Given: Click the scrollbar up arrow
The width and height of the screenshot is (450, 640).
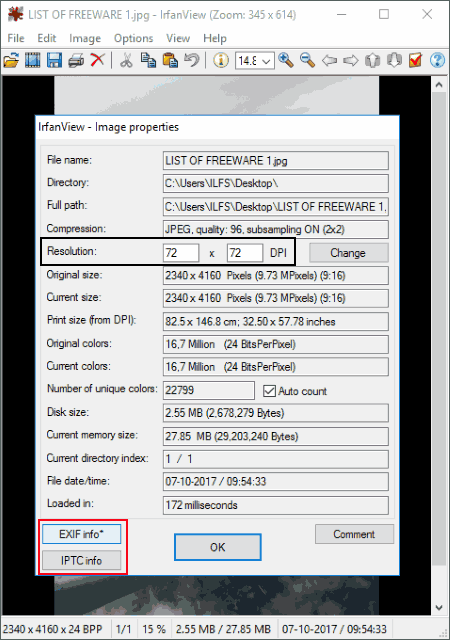Looking at the screenshot, I should (x=439, y=85).
